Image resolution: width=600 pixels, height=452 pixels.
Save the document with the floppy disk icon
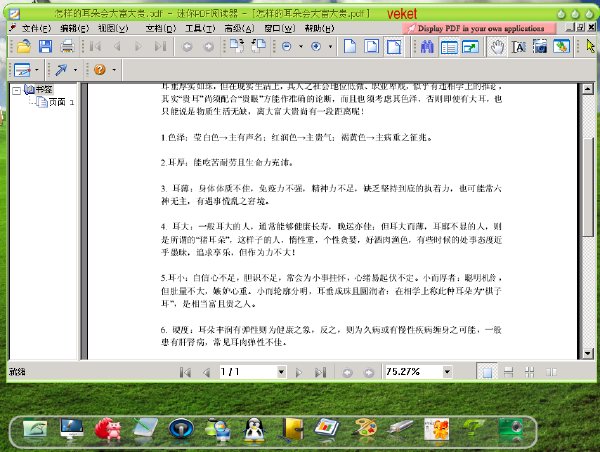[x=46, y=47]
